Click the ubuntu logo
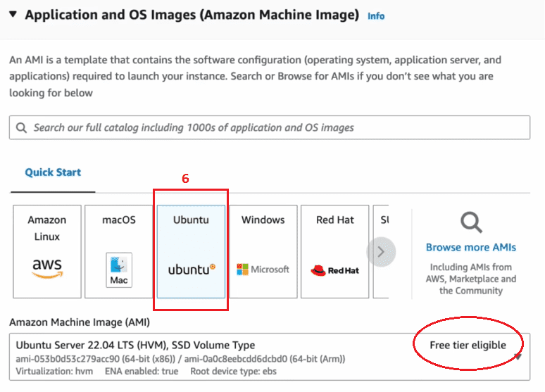Screen dimensions: 545x392 (x=192, y=270)
